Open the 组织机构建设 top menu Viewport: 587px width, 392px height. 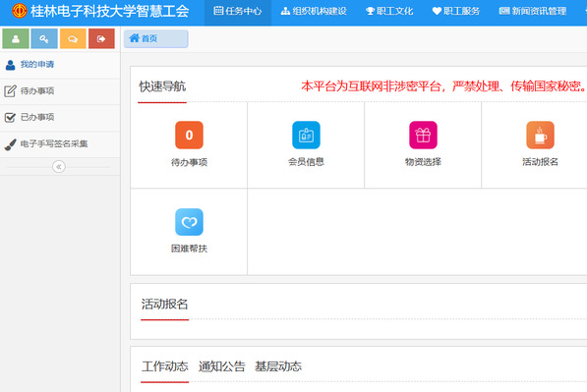(x=314, y=11)
